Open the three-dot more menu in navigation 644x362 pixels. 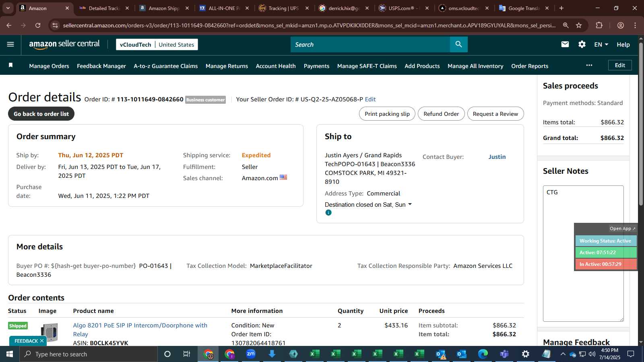pyautogui.click(x=589, y=65)
